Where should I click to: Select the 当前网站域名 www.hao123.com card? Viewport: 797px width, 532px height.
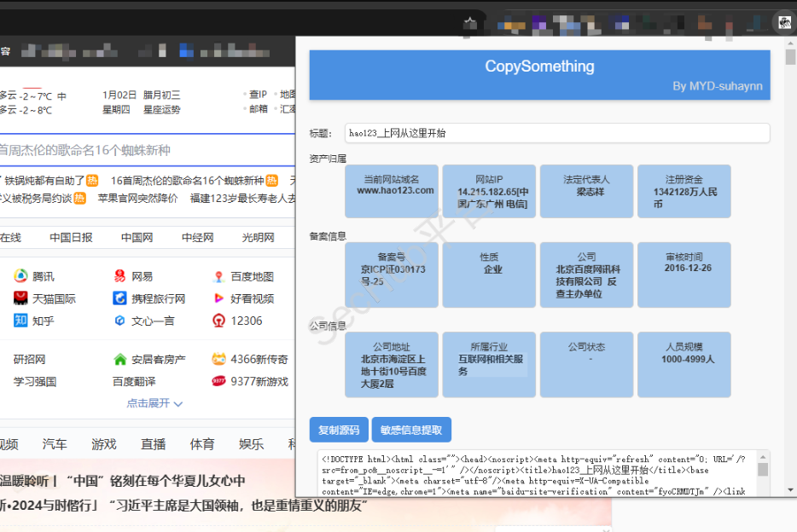392,191
